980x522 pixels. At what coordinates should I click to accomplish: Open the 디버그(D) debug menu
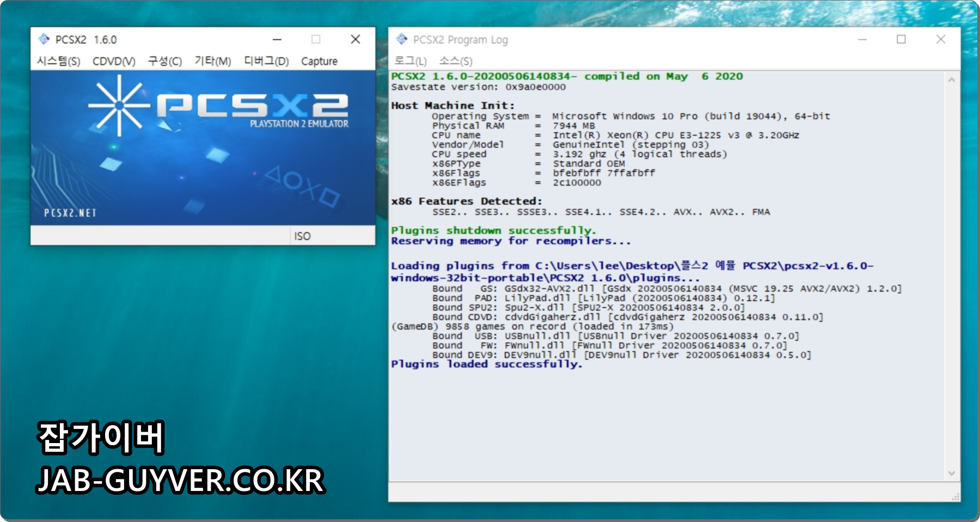[x=266, y=61]
